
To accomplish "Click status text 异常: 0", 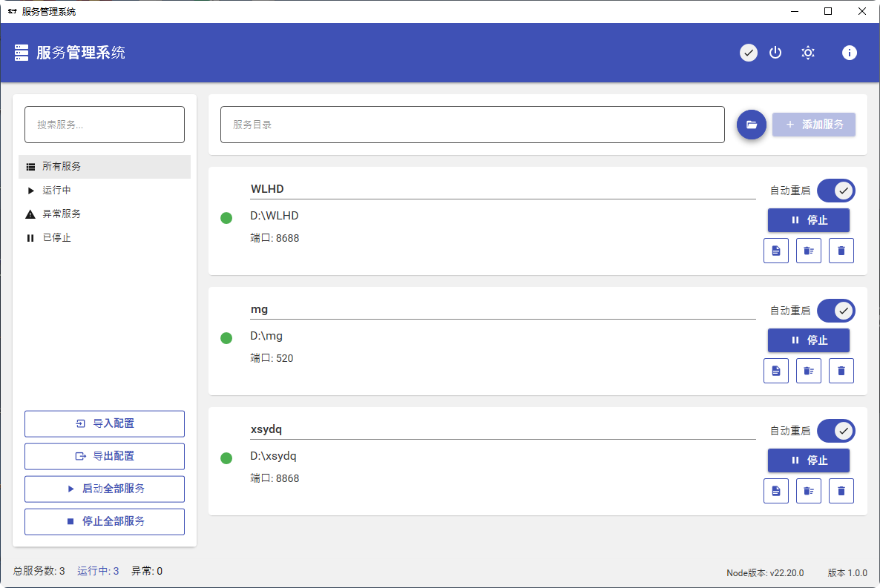I will 147,571.
